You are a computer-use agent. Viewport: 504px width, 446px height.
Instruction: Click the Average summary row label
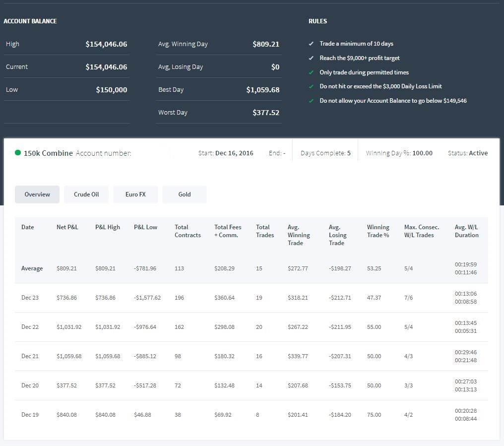32,268
